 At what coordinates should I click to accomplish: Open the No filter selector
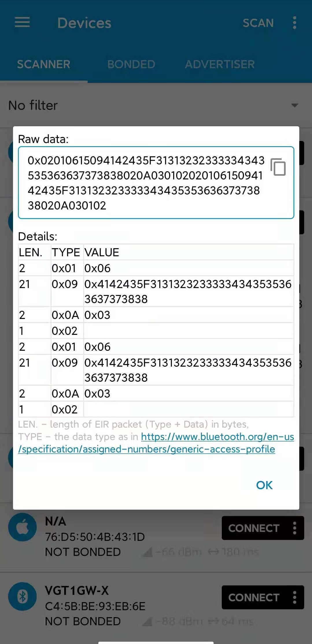pos(156,105)
